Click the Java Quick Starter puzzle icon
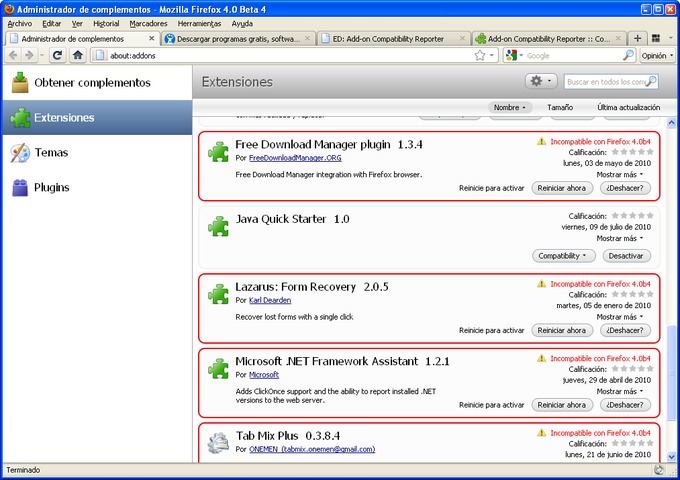The height and width of the screenshot is (480, 680). [218, 226]
